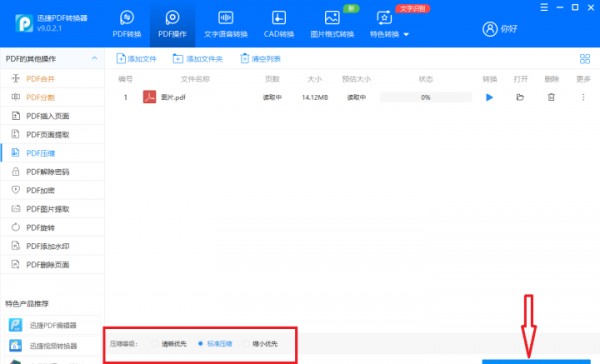Click 清空列表 button

click(x=261, y=59)
